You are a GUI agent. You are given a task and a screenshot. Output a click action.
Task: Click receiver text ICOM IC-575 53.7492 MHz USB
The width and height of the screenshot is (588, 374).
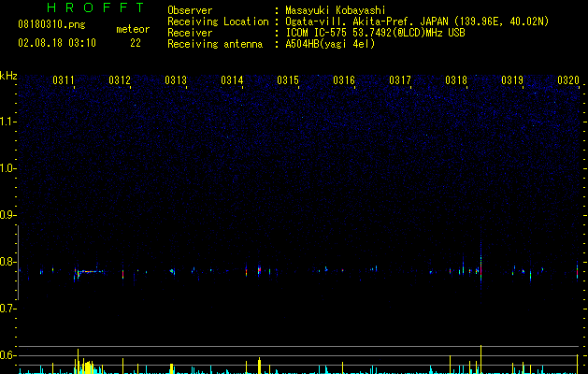tap(376, 33)
